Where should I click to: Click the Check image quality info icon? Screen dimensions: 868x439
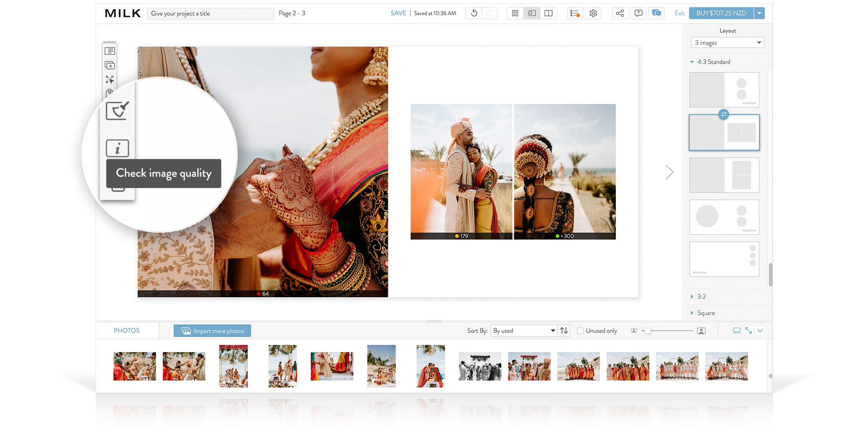pyautogui.click(x=117, y=149)
